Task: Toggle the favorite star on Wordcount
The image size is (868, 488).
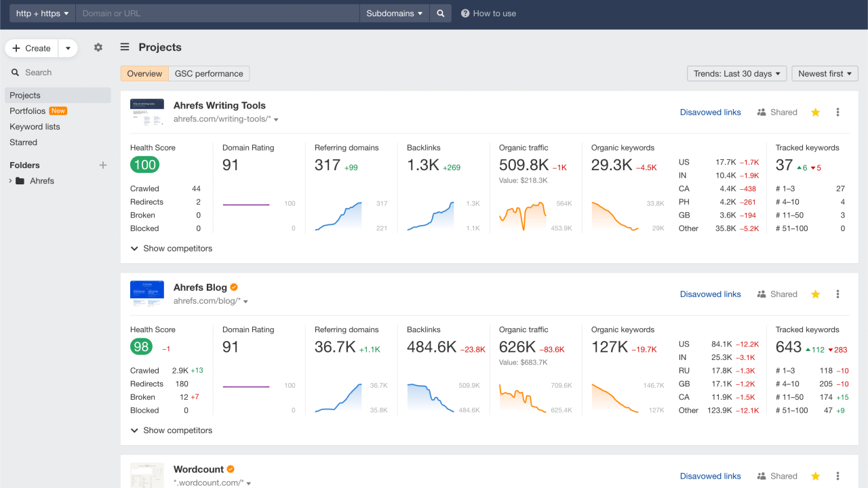Action: pos(815,476)
